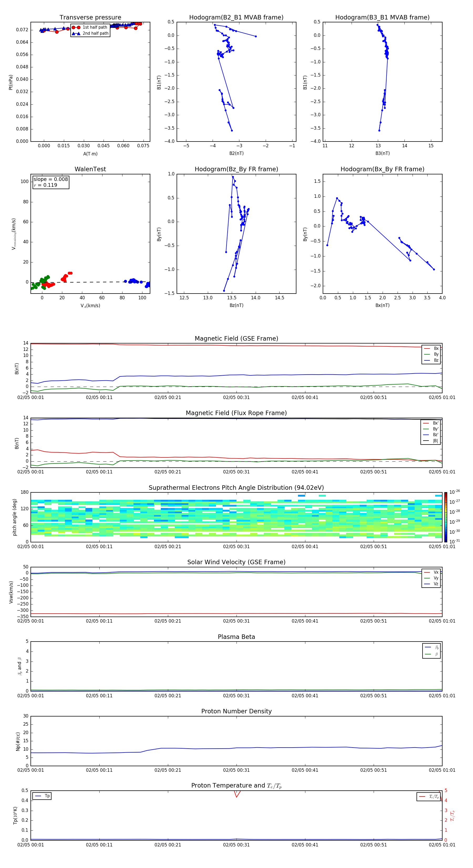Select "Bz'" in flux rope legend
Screen dimensions: 473x868
(431, 435)
